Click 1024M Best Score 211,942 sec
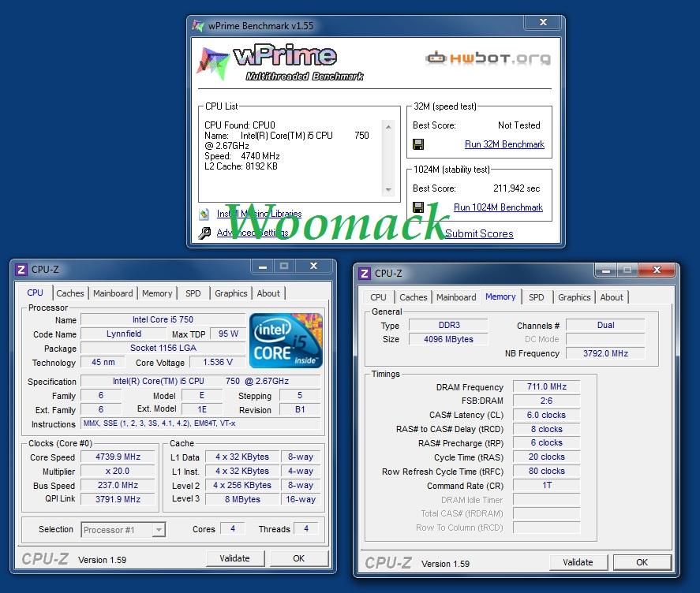 point(517,188)
